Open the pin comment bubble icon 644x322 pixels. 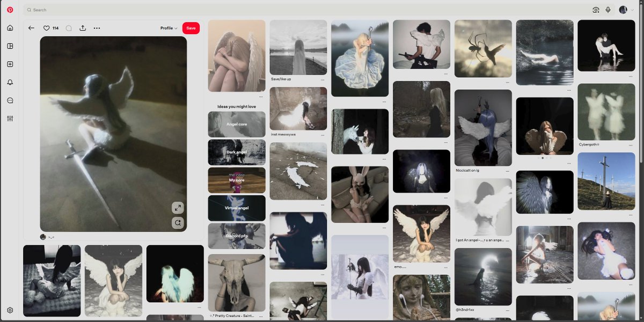[x=69, y=28]
